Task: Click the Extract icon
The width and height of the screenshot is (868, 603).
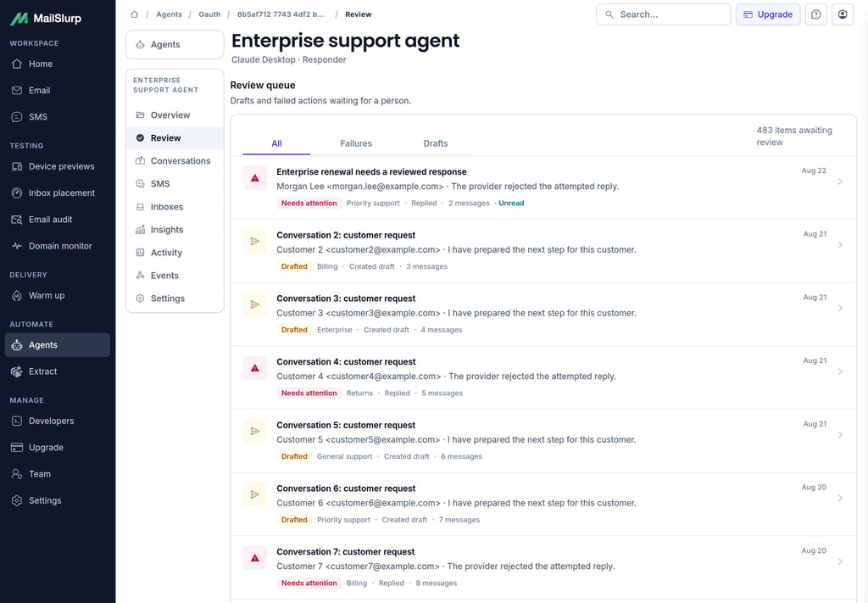Action: (x=17, y=371)
